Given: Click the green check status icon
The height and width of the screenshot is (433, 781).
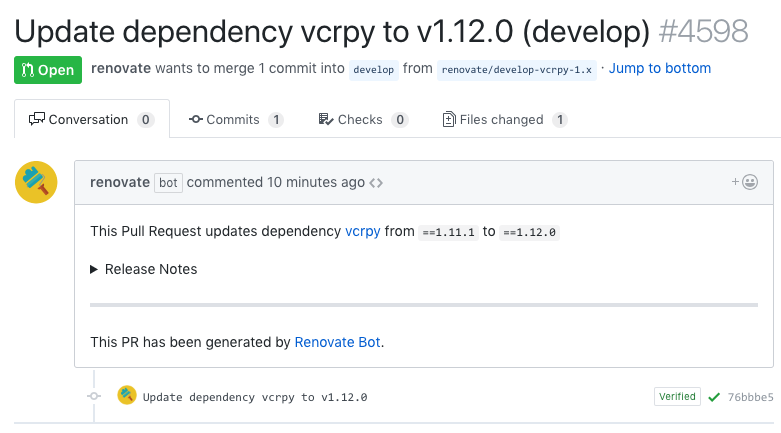Looking at the screenshot, I should [714, 397].
